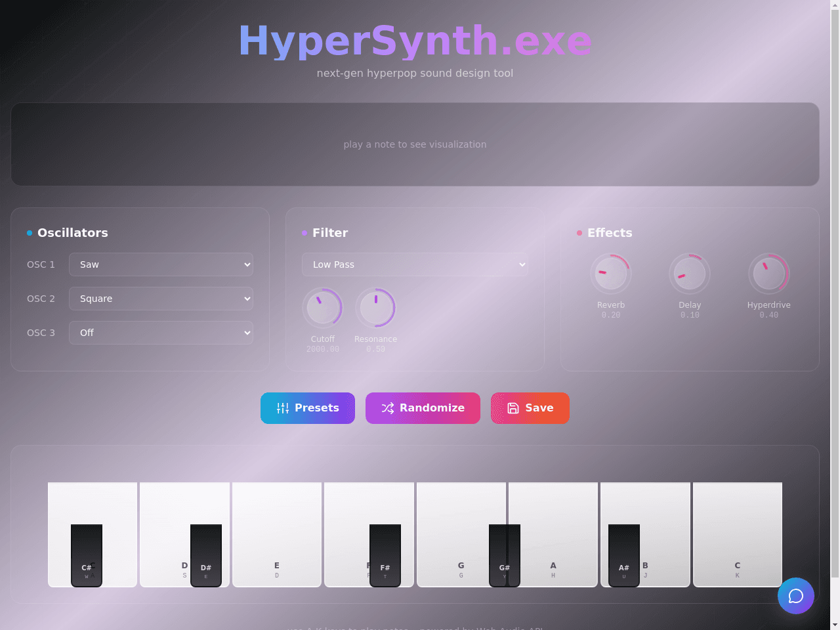
Task: Click the Hyperdrive value 0.40
Action: tap(769, 315)
